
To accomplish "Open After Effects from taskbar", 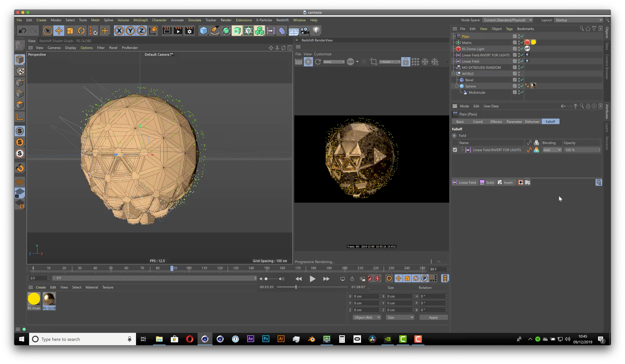I will [x=250, y=339].
